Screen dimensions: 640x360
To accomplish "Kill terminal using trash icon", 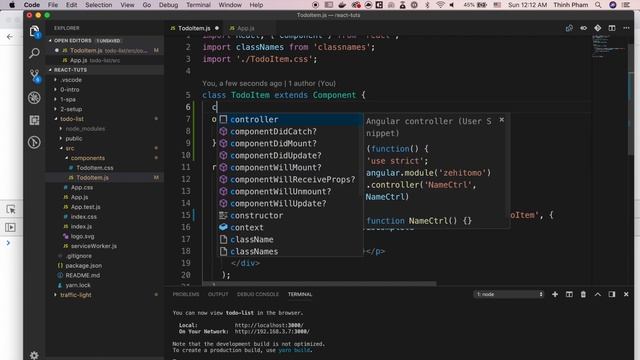I will [x=583, y=294].
